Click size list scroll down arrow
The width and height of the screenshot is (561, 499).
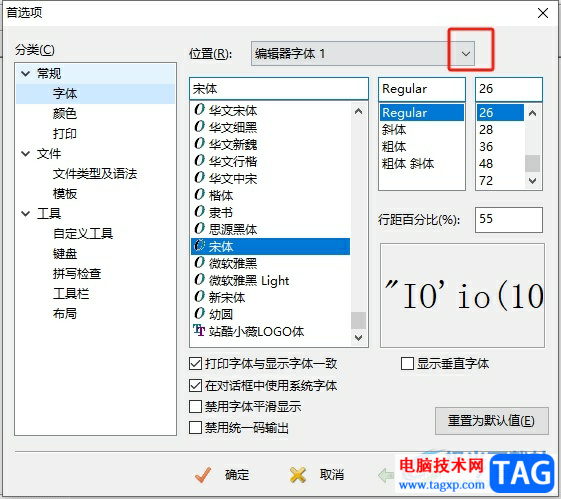coord(532,181)
